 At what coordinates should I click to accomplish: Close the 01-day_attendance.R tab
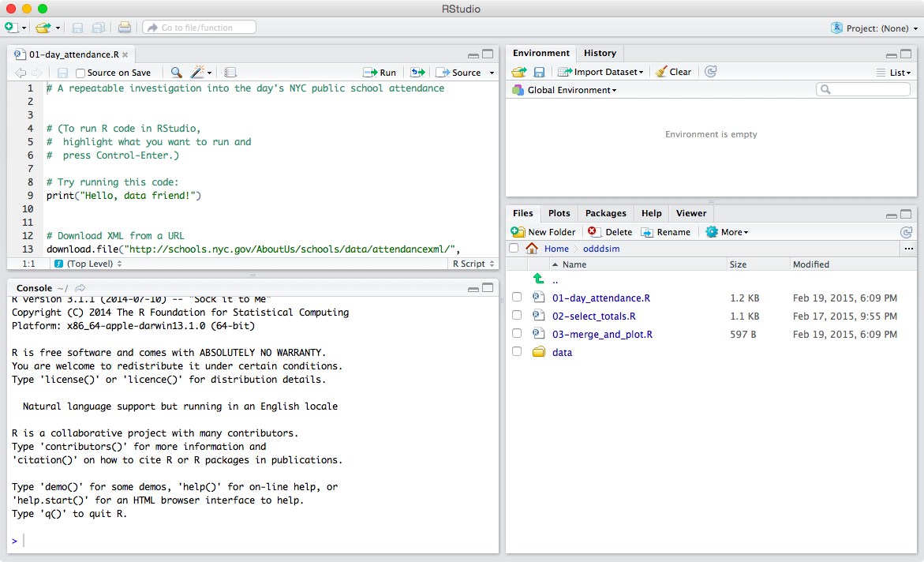point(125,54)
